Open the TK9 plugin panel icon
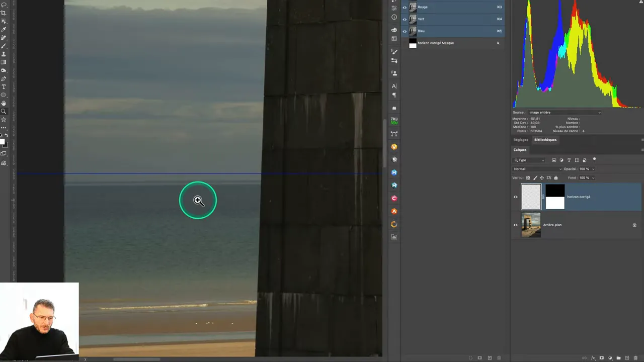 click(394, 121)
